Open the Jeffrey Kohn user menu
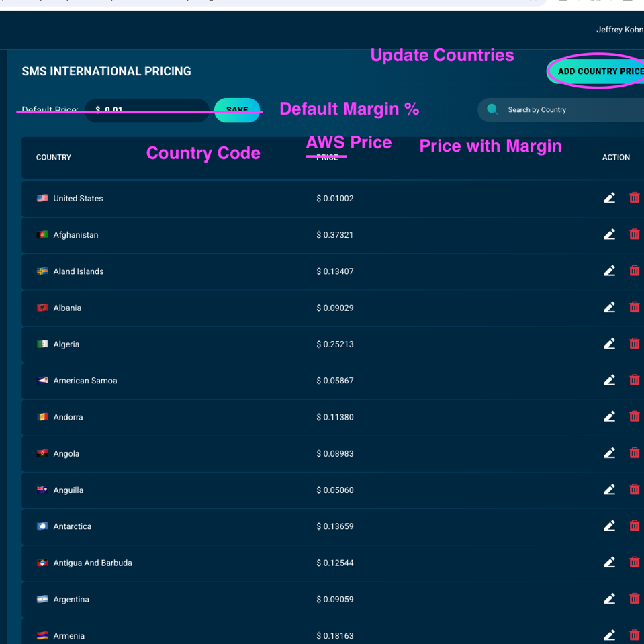644x644 pixels. [619, 30]
